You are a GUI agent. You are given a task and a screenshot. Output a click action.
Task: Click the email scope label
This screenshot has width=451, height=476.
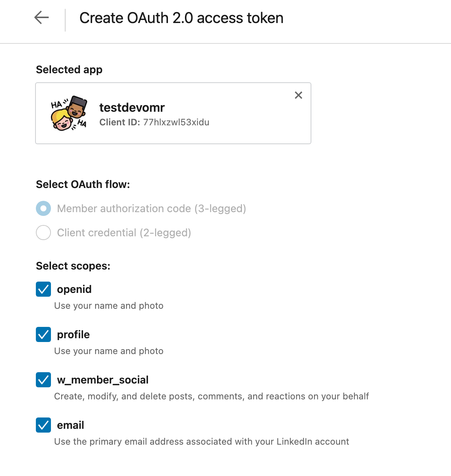(71, 425)
